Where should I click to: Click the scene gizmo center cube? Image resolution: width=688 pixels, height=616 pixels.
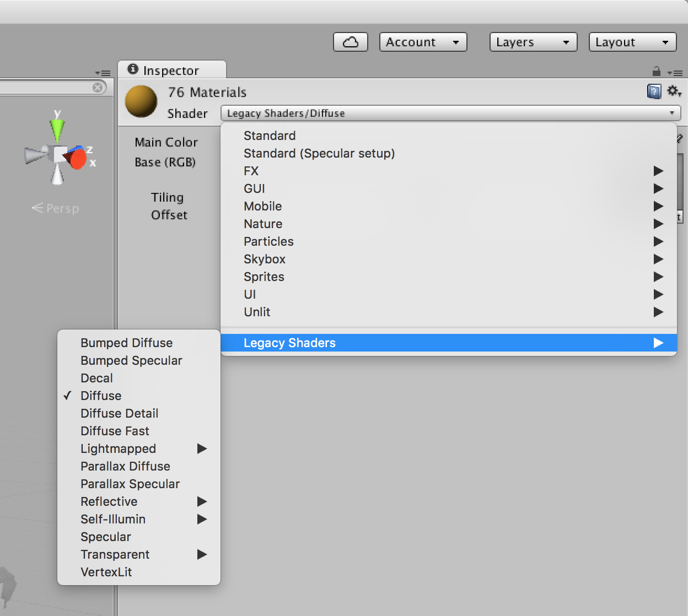(59, 155)
